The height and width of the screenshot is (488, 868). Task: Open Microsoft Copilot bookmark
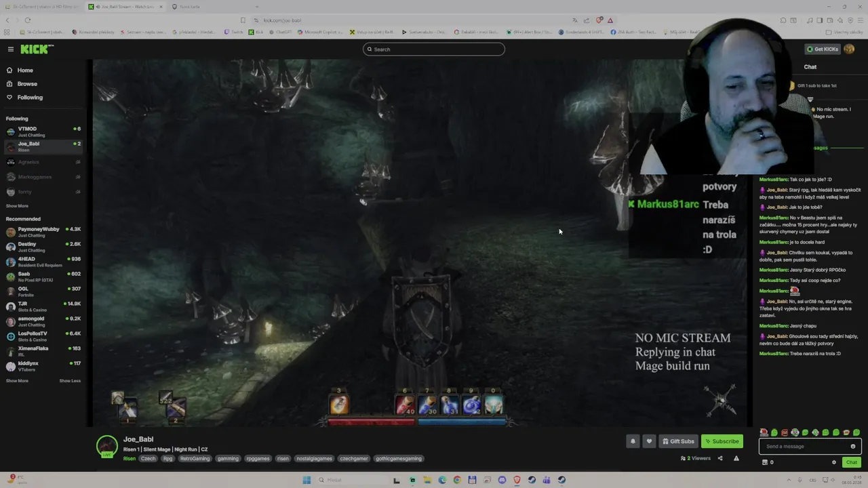(321, 32)
